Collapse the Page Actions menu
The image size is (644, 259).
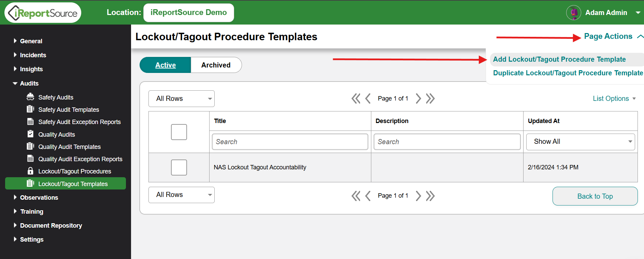point(614,36)
